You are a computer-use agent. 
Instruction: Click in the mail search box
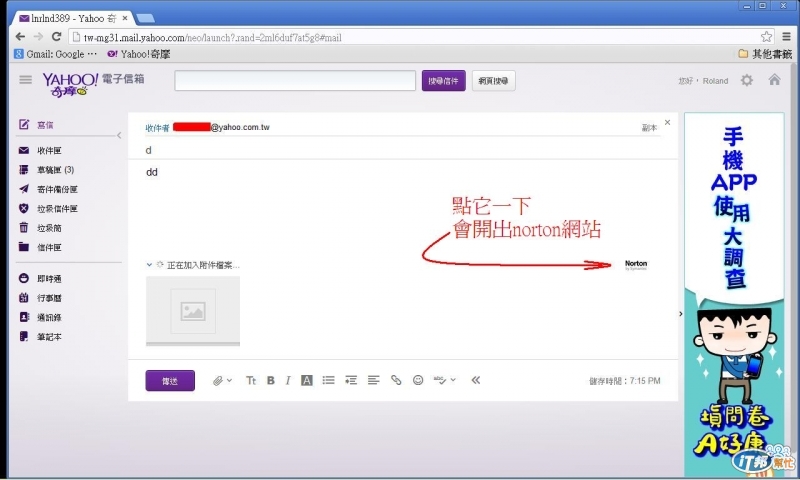click(x=295, y=81)
